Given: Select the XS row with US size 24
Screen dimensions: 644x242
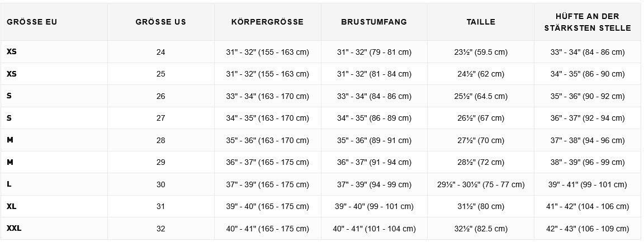Looking at the screenshot, I should [x=322, y=52].
